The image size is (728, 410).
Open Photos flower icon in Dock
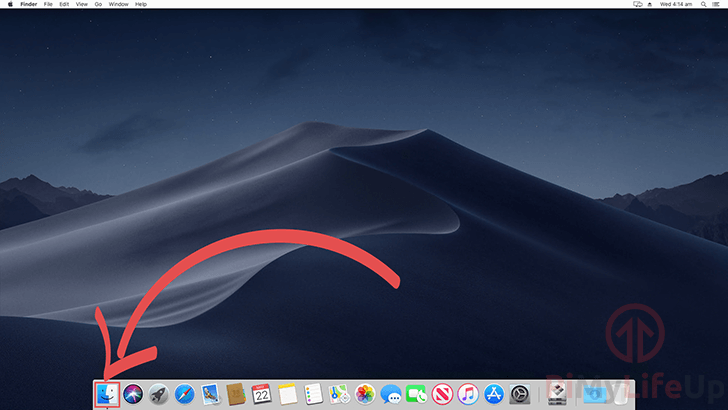(365, 395)
